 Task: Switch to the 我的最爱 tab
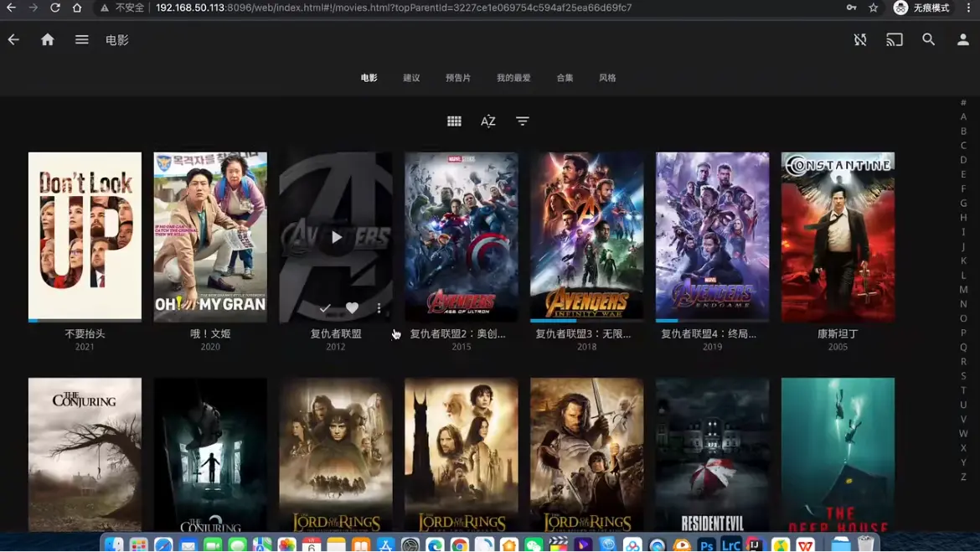pos(513,78)
